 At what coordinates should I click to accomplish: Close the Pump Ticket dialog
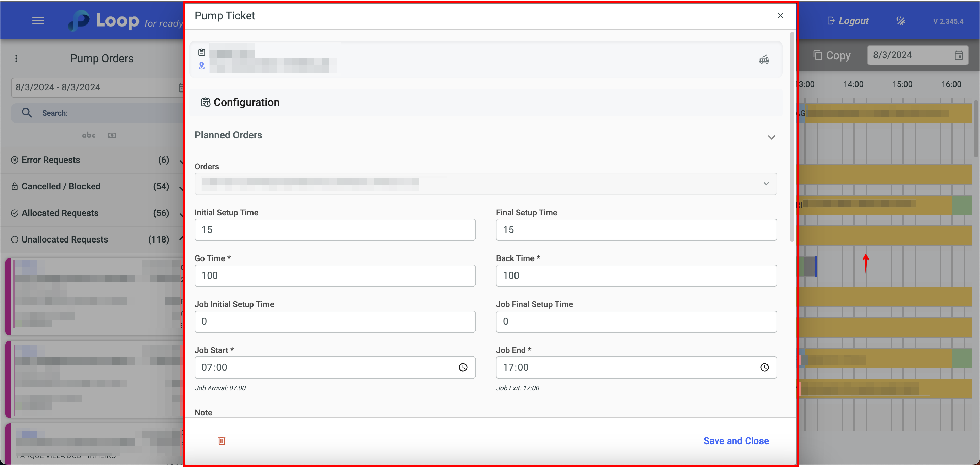pyautogui.click(x=780, y=16)
